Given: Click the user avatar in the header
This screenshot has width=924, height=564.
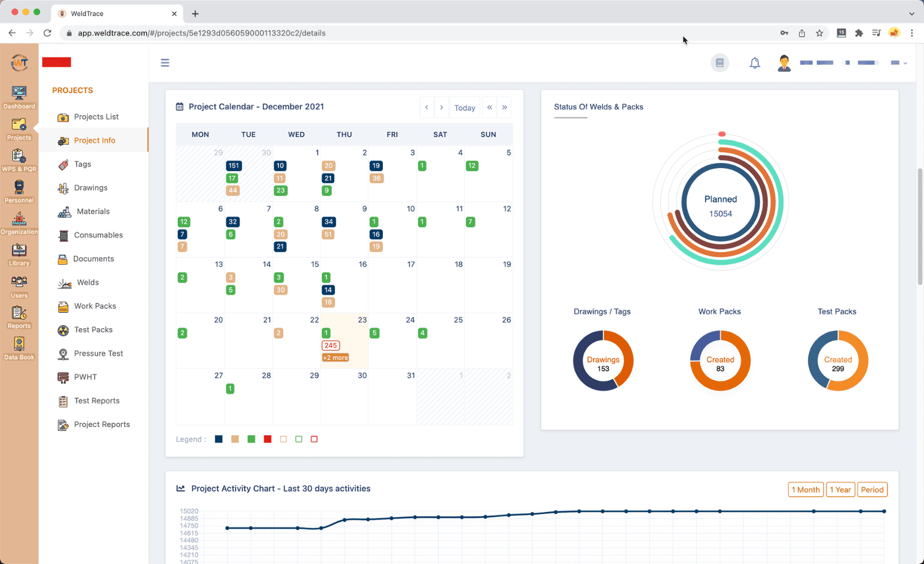Looking at the screenshot, I should click(x=784, y=62).
